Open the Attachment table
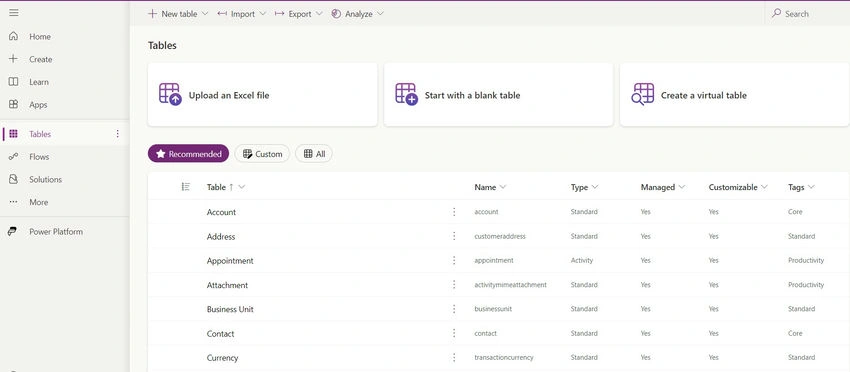Viewport: 850px width, 372px height. coord(227,285)
